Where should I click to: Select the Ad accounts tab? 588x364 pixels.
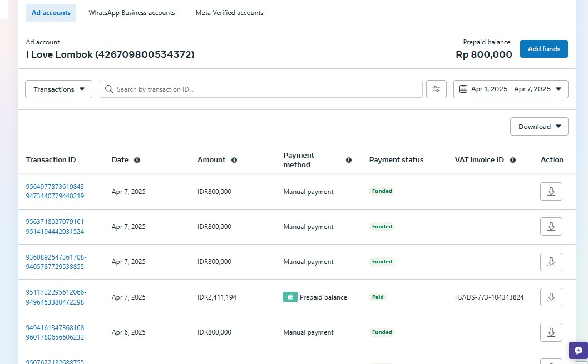click(x=51, y=13)
